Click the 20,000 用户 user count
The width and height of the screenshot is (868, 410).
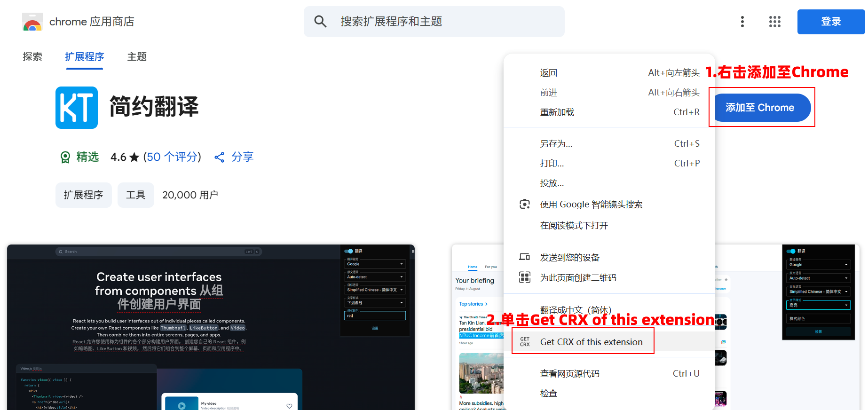pos(190,195)
